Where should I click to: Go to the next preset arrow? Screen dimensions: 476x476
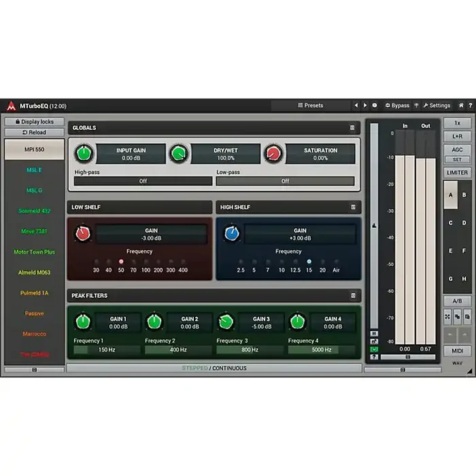(x=365, y=105)
